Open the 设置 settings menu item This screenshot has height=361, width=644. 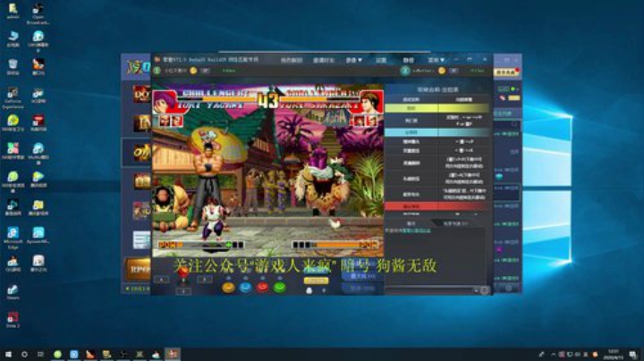point(381,60)
